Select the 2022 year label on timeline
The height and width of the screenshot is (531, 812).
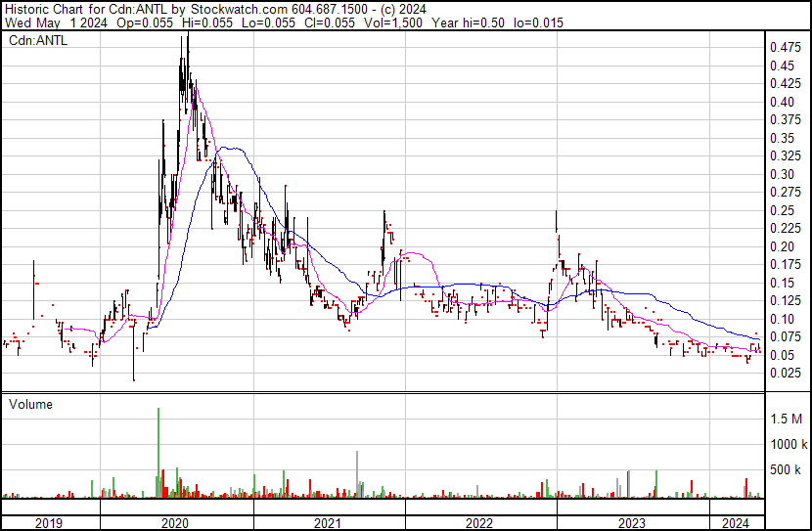(x=480, y=522)
